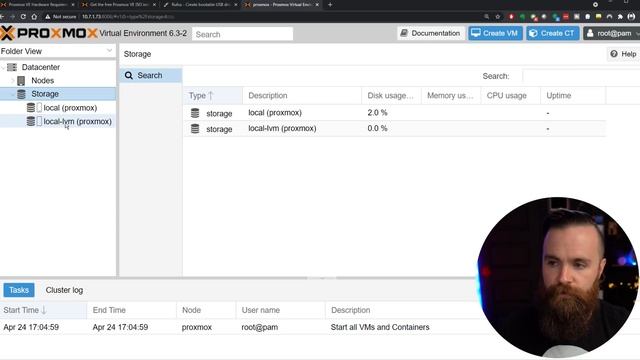The height and width of the screenshot is (360, 640).
Task: Click the browser address bar URL
Action: point(128,17)
